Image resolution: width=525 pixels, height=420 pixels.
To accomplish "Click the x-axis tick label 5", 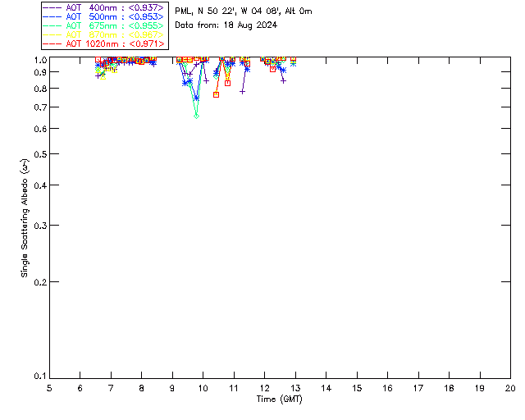I will (49, 388).
